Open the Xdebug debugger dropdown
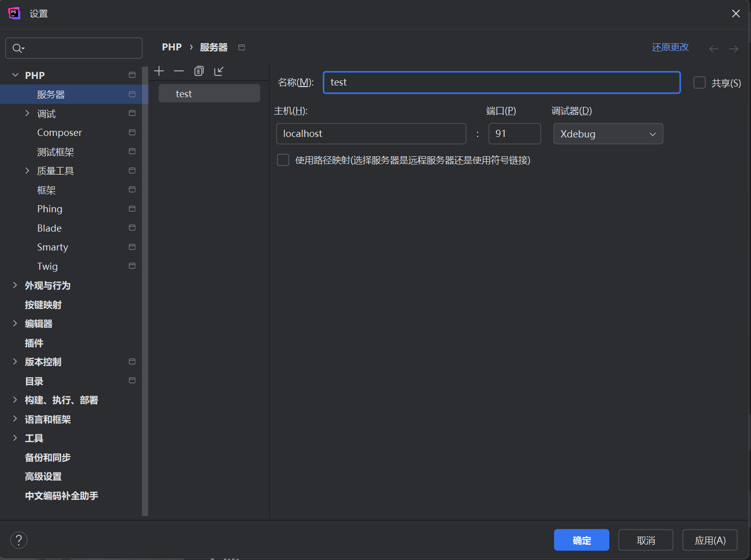Viewport: 751px width, 560px height. [x=608, y=134]
